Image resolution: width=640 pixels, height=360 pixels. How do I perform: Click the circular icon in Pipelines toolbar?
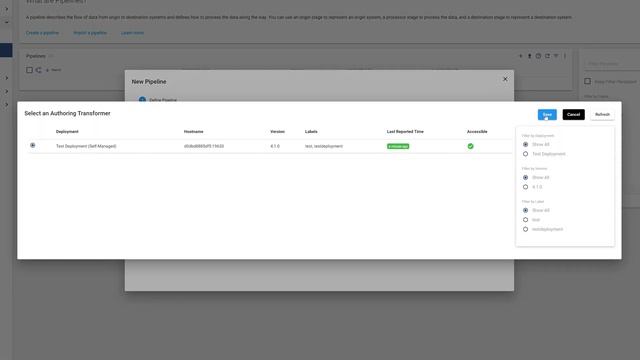point(538,56)
